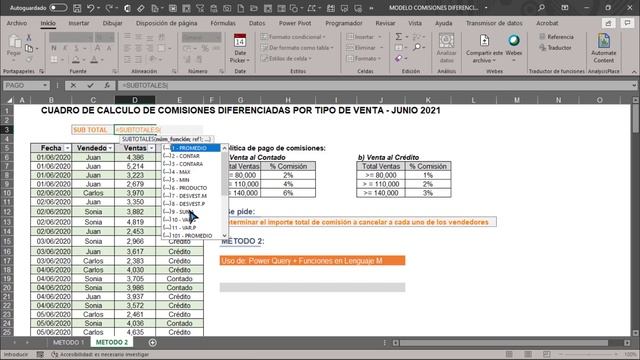Open the Estilos de celda dropdown
Screen dimensions: 640x360
tap(286, 58)
